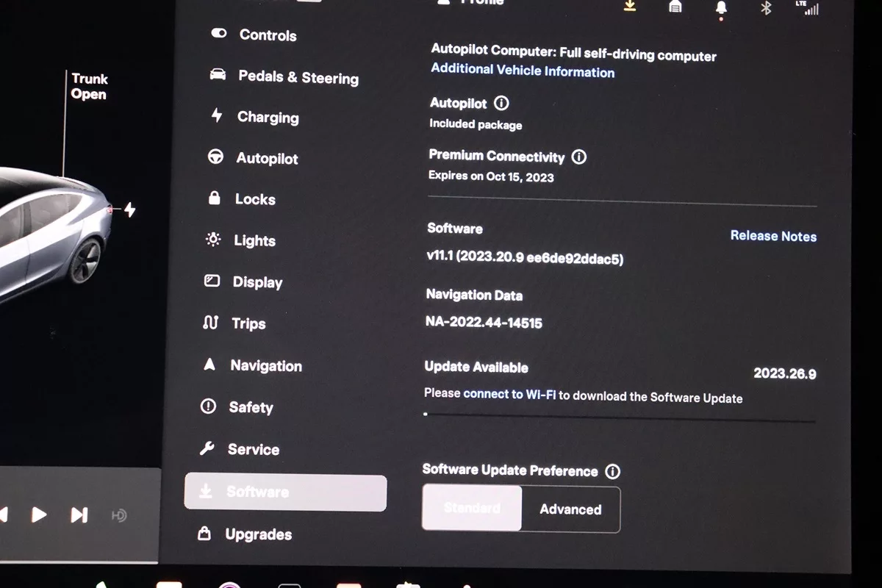The image size is (882, 588).
Task: Switch update preference to Advanced
Action: (570, 509)
